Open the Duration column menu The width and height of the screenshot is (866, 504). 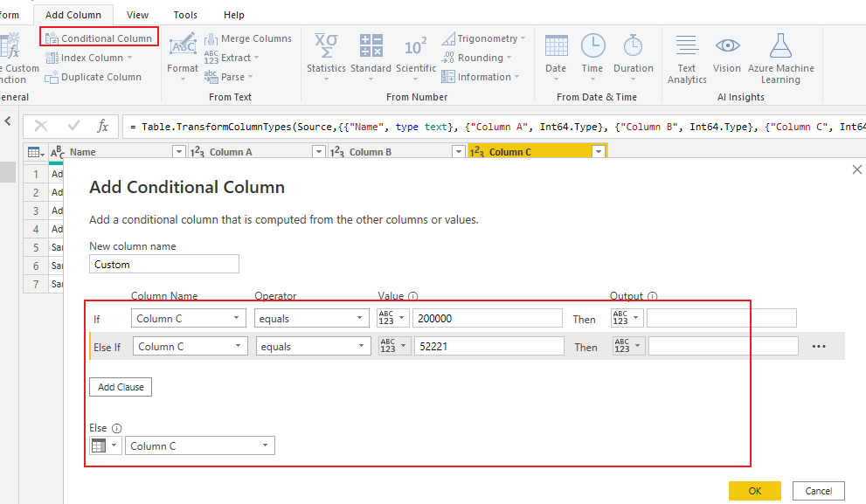click(x=633, y=57)
